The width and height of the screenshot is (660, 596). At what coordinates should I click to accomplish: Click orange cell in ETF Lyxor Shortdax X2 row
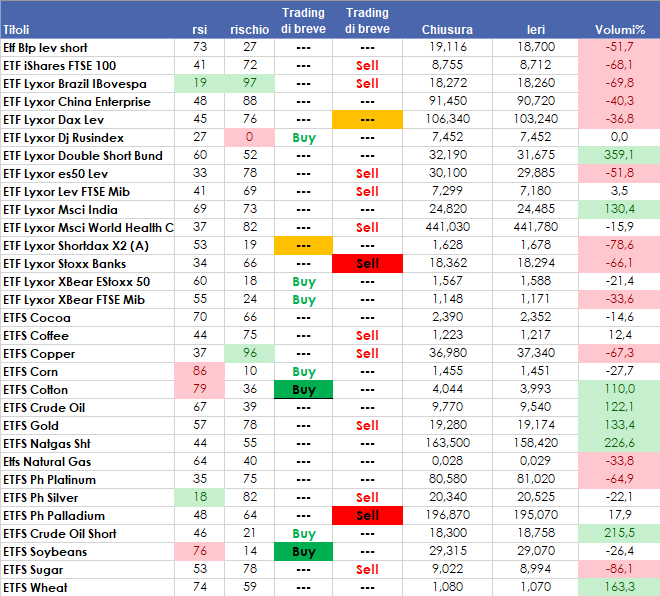[x=303, y=246]
